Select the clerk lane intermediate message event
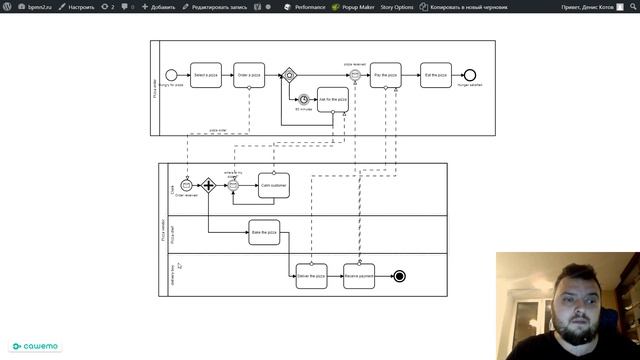Screen dimensions: 640x360 pyautogui.click(x=233, y=185)
